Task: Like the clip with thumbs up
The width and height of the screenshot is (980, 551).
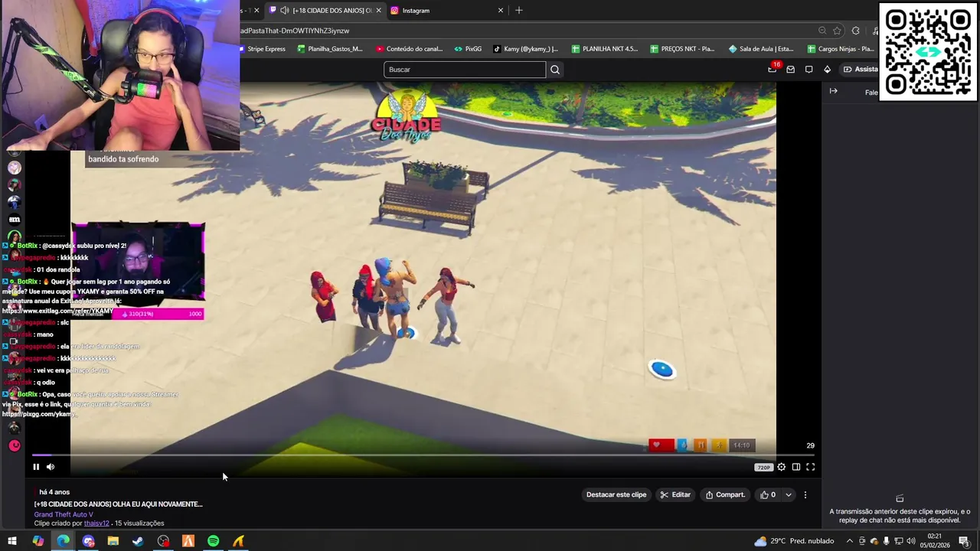Action: (x=768, y=495)
